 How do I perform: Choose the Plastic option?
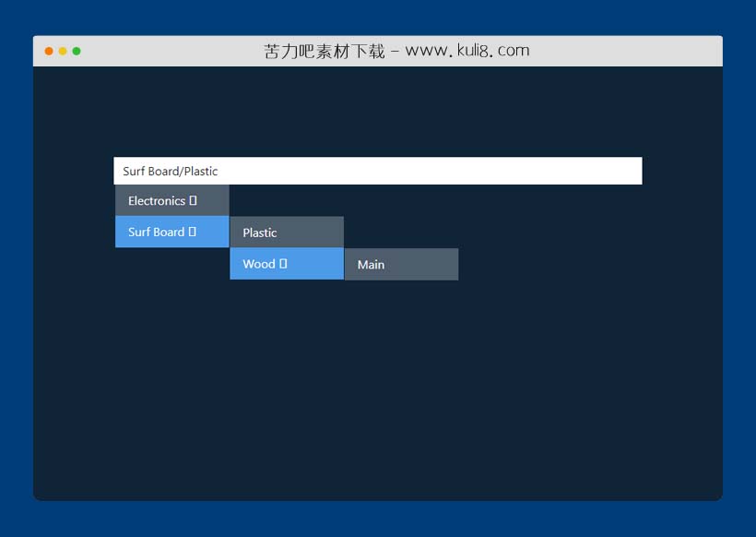tap(260, 233)
